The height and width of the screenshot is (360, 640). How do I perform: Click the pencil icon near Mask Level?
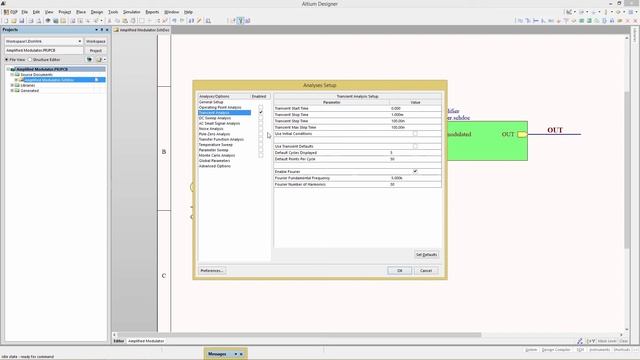pos(580,341)
